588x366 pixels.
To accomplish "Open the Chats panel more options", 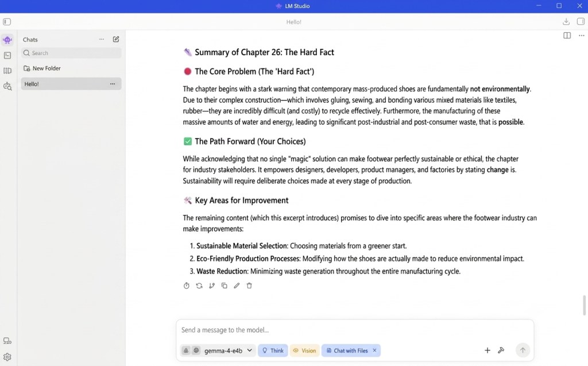I will tap(102, 39).
